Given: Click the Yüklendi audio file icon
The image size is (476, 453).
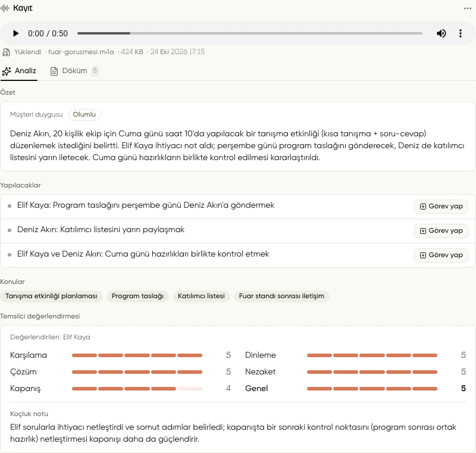Looking at the screenshot, I should (6, 52).
